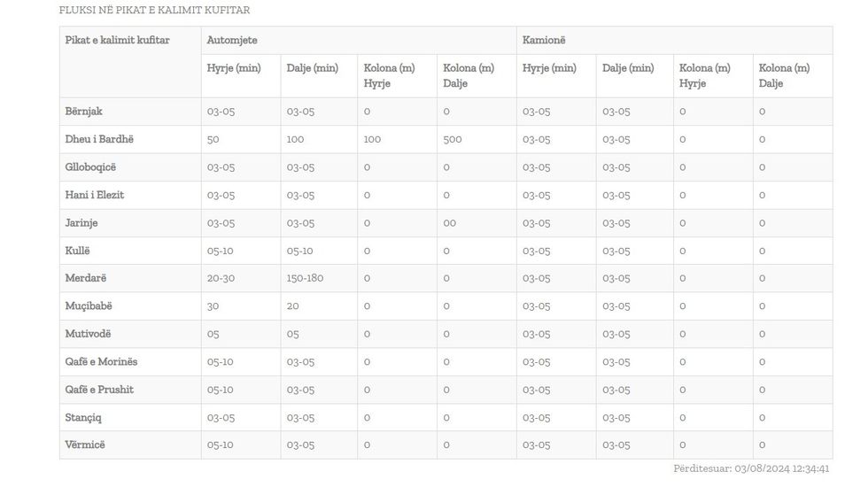Click the Pikat e kalimit kufitar header
The image size is (868, 495).
tap(117, 41)
